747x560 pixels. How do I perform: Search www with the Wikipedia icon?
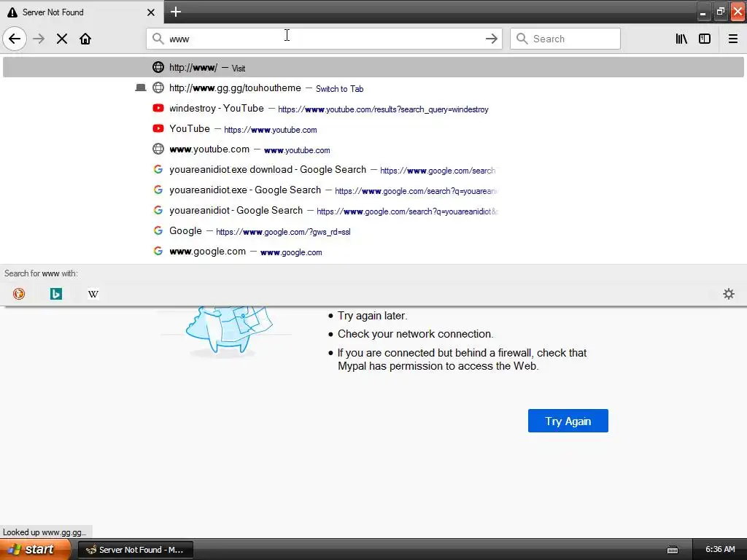click(93, 294)
